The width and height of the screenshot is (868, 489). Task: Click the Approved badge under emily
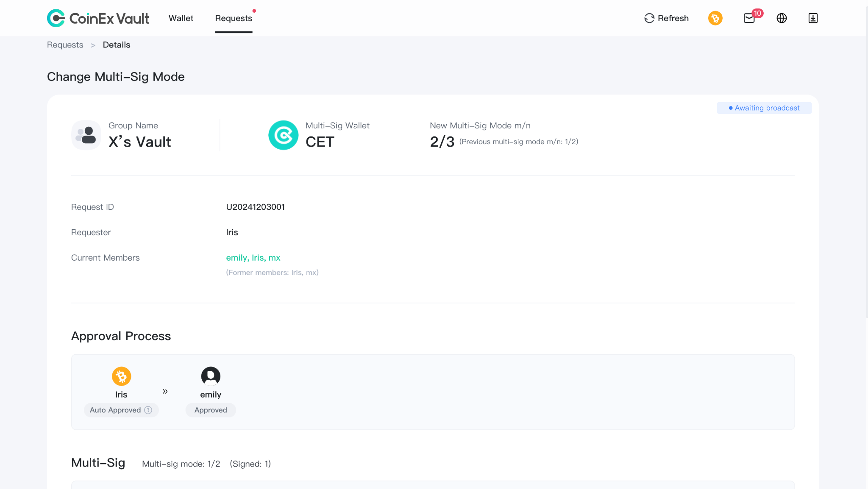[x=211, y=410]
